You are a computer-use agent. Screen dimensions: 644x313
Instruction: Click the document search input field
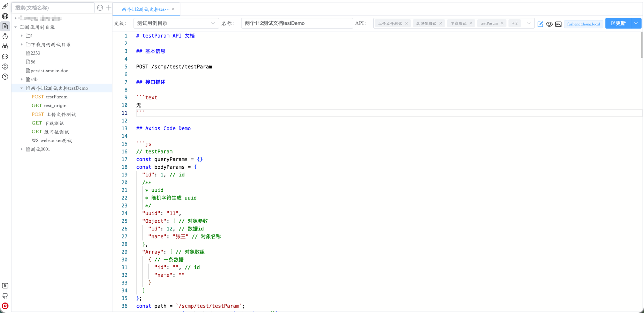point(53,8)
